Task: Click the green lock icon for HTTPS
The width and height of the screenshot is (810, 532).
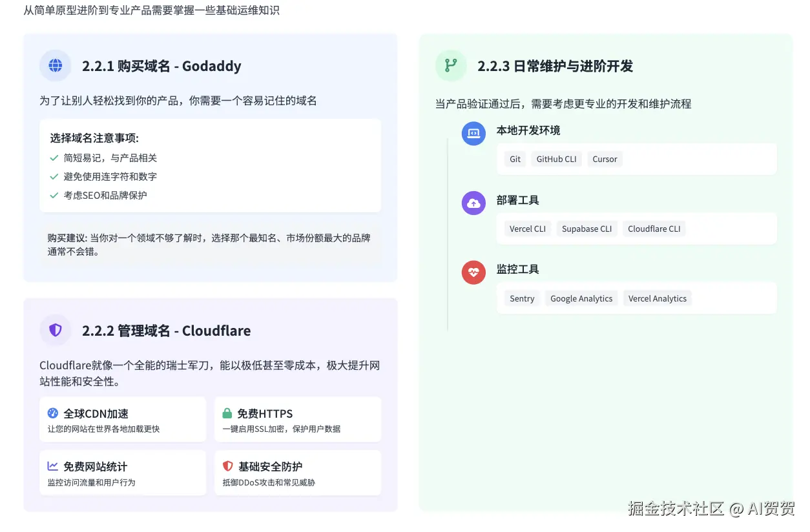Action: pos(227,413)
